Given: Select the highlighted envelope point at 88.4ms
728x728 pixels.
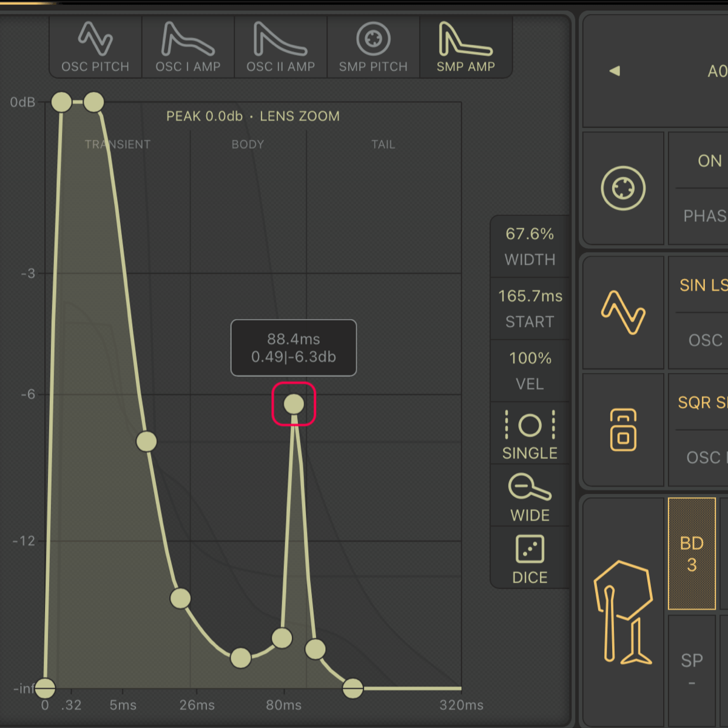Looking at the screenshot, I should click(294, 404).
